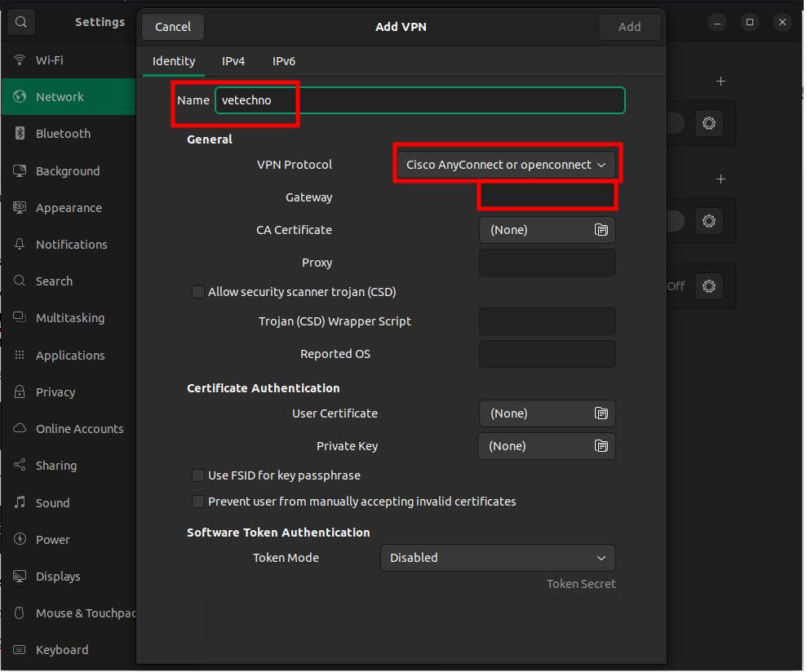
Task: Open the VPN Protocol dropdown
Action: [x=506, y=165]
